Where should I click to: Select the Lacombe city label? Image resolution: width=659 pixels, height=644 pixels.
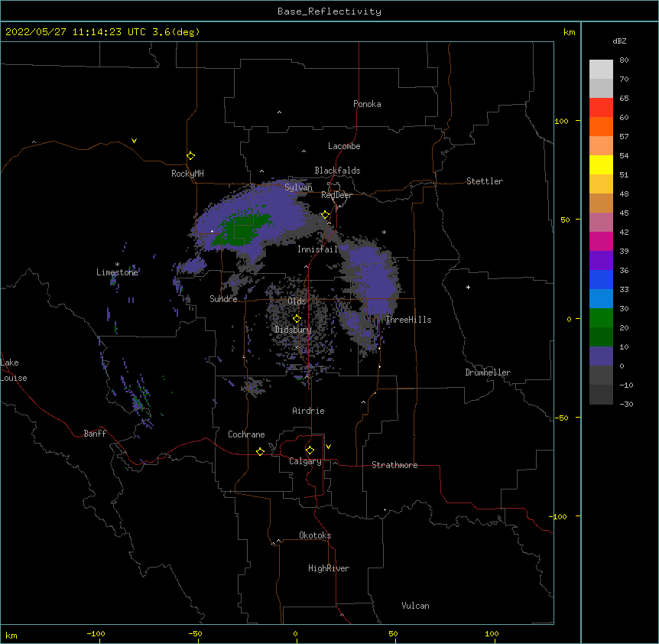pyautogui.click(x=344, y=146)
